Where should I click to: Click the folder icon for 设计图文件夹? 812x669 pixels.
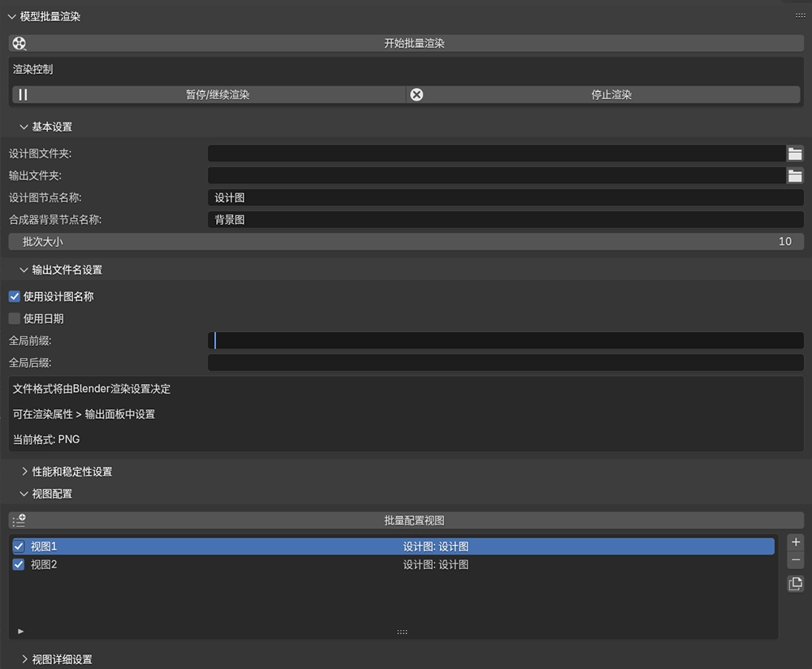pos(795,153)
